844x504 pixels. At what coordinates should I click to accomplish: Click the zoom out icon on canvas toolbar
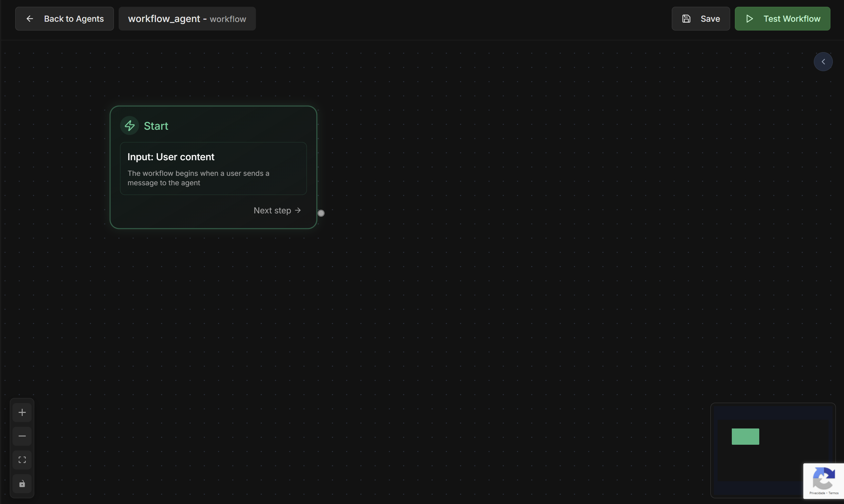pyautogui.click(x=22, y=436)
